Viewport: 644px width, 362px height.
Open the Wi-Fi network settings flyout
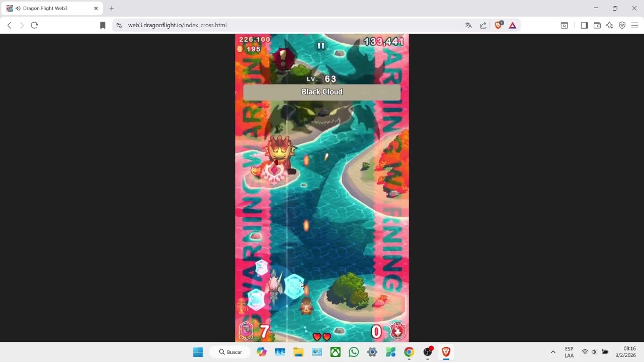tap(585, 352)
